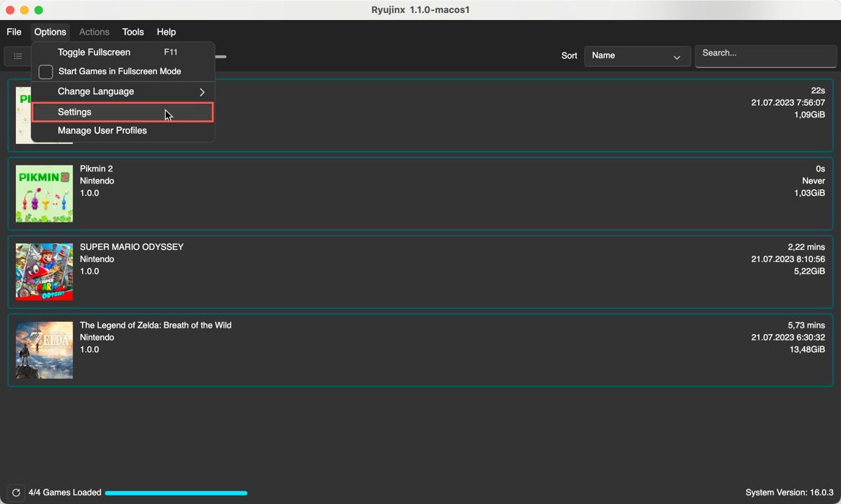The height and width of the screenshot is (504, 841).
Task: Click the refresh game list icon
Action: click(x=16, y=492)
